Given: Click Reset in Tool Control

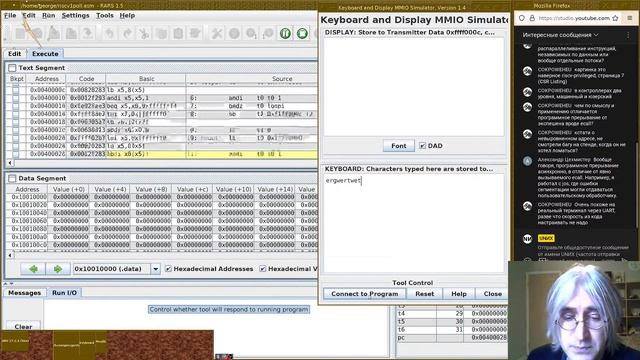Looking at the screenshot, I should click(x=424, y=294).
